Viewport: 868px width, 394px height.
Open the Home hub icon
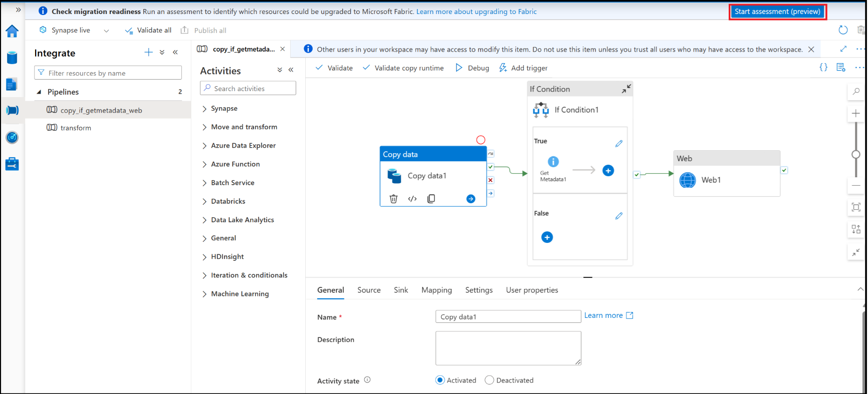(12, 31)
